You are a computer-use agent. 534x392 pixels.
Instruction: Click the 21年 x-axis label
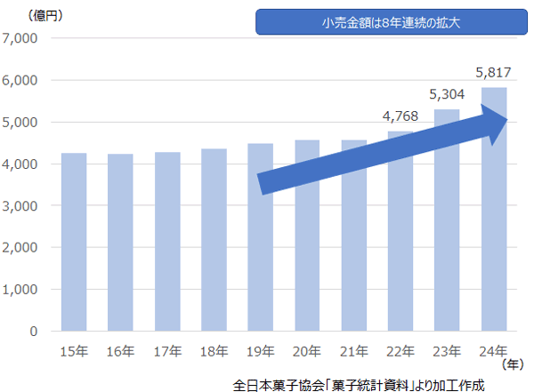coord(353,350)
